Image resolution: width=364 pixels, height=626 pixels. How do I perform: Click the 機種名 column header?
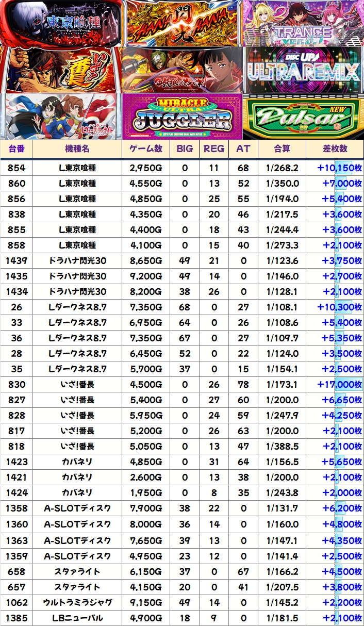tap(77, 149)
